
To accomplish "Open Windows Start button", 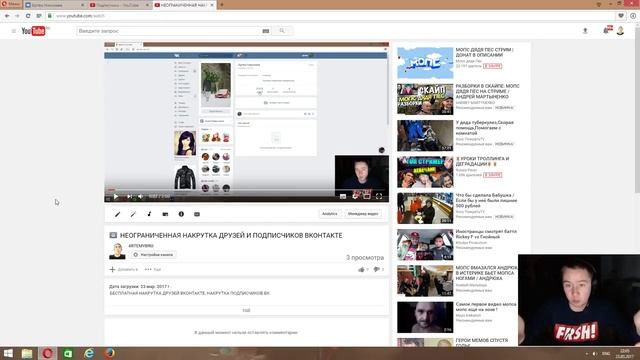I will 8,353.
